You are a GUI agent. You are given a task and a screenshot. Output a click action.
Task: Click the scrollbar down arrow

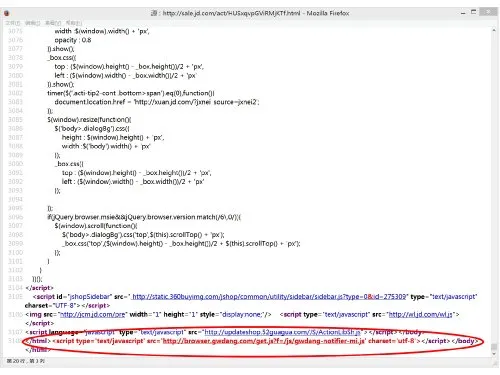click(494, 354)
